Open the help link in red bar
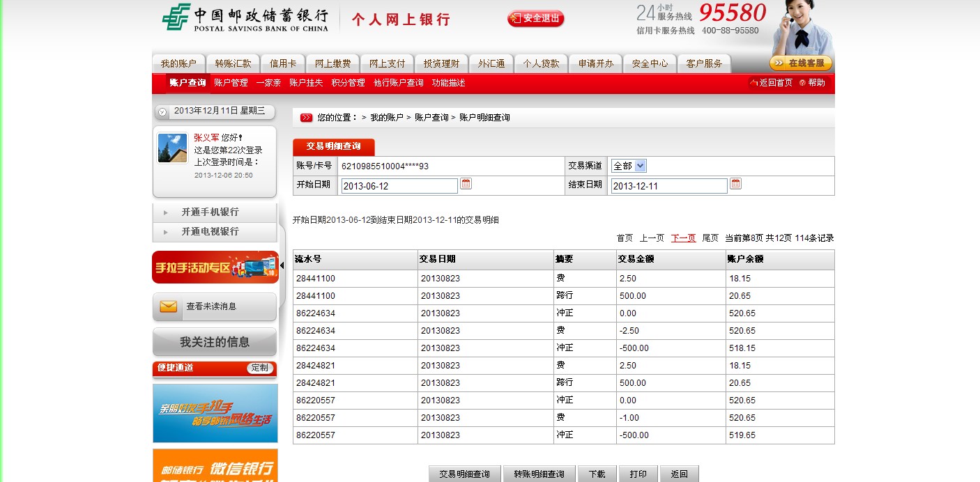 [x=813, y=83]
